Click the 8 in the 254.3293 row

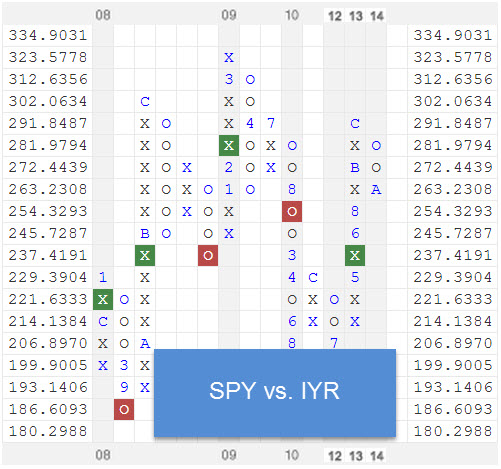click(x=355, y=211)
